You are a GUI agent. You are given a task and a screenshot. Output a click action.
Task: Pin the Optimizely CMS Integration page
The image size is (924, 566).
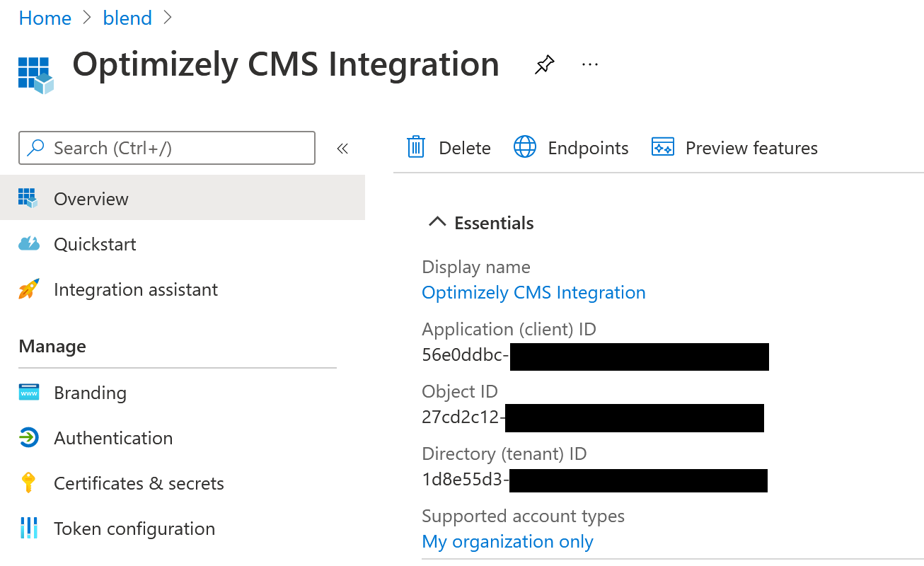(x=544, y=64)
